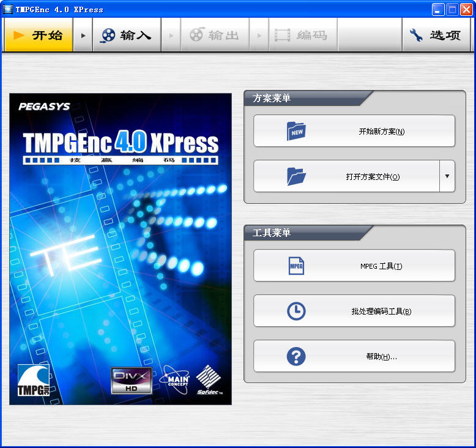Click the wrench icon on 选项

[x=416, y=35]
